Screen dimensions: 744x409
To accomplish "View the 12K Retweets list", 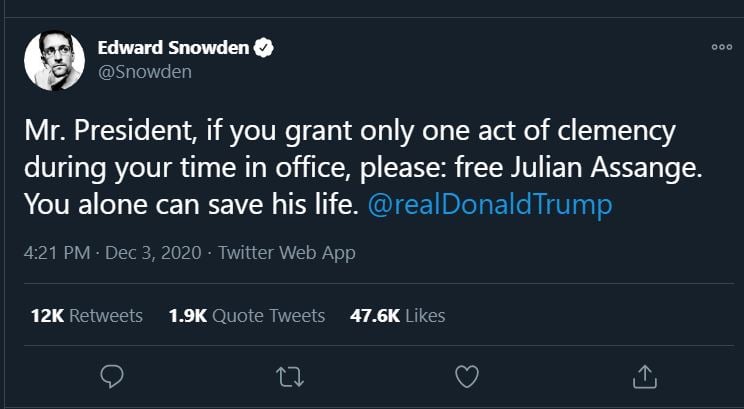I will point(87,315).
